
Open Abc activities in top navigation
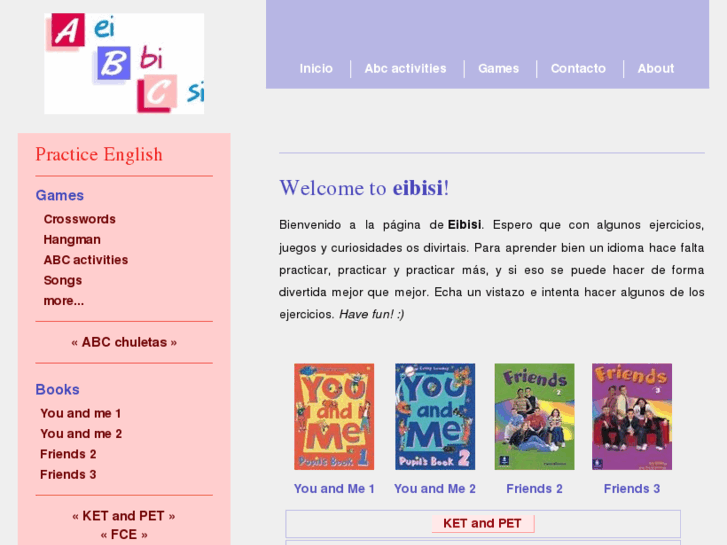tap(406, 69)
